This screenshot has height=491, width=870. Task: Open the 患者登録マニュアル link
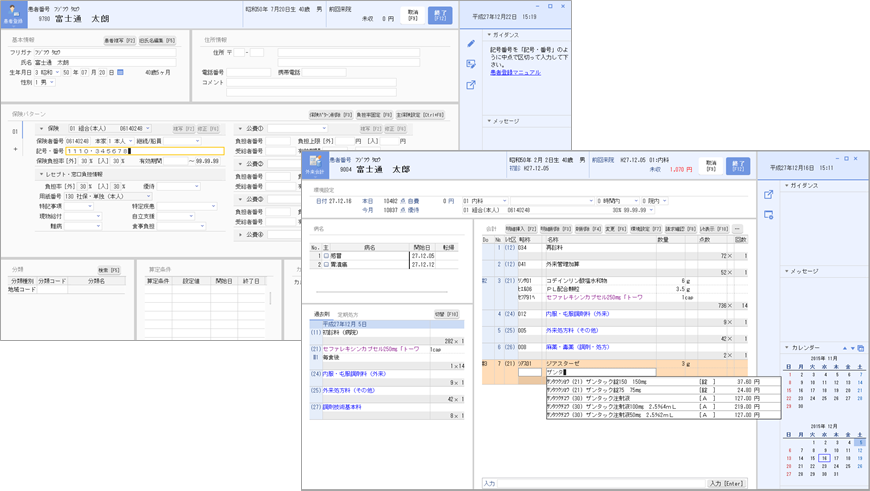click(515, 73)
